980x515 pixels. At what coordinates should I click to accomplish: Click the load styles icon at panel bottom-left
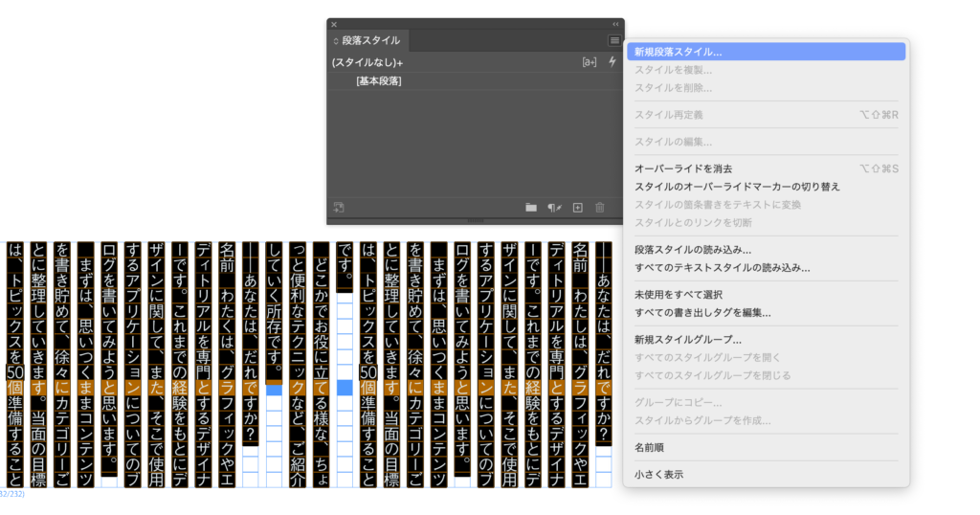pyautogui.click(x=339, y=207)
